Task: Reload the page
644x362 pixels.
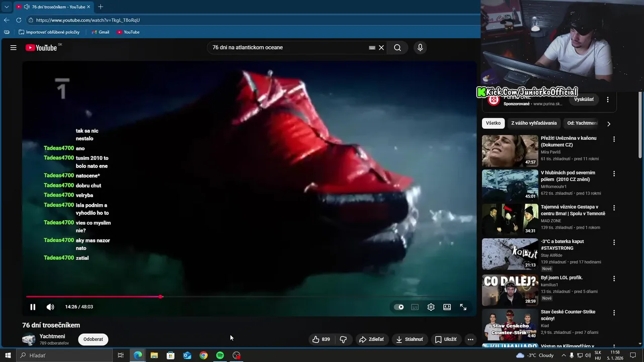Action: tap(19, 20)
